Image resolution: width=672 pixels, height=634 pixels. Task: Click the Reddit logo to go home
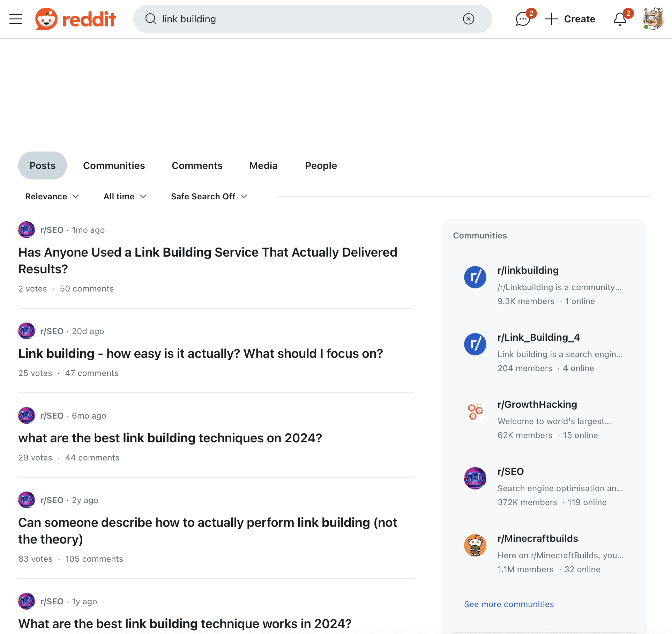[x=75, y=19]
